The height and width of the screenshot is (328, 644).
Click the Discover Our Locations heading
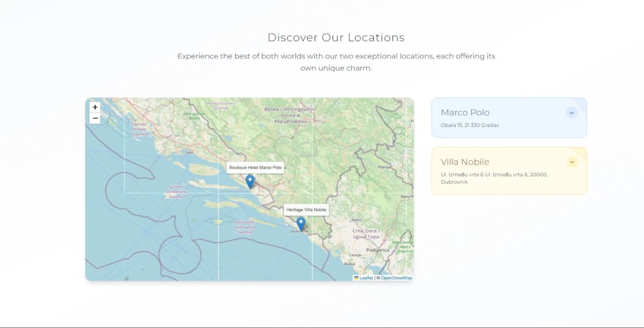[x=336, y=38]
